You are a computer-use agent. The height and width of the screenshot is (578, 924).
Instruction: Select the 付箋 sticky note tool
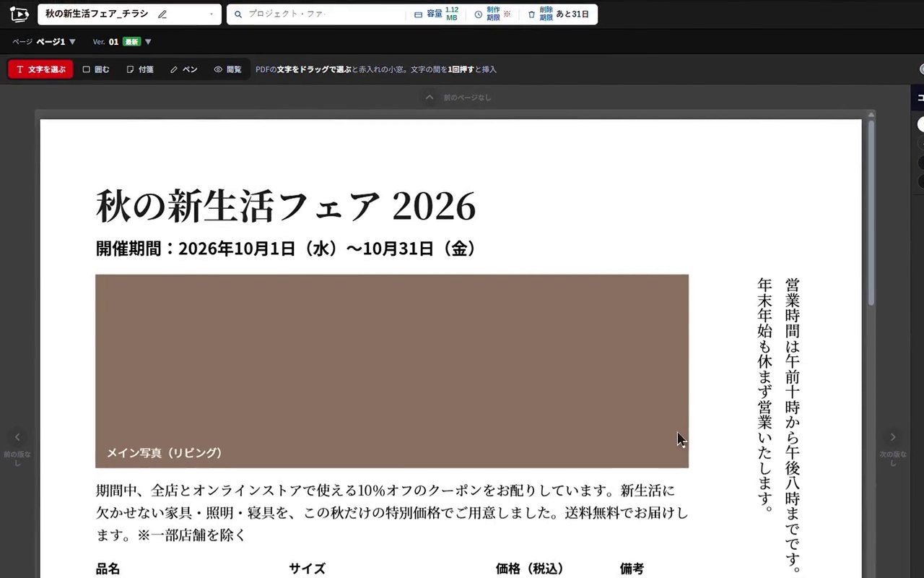(140, 69)
